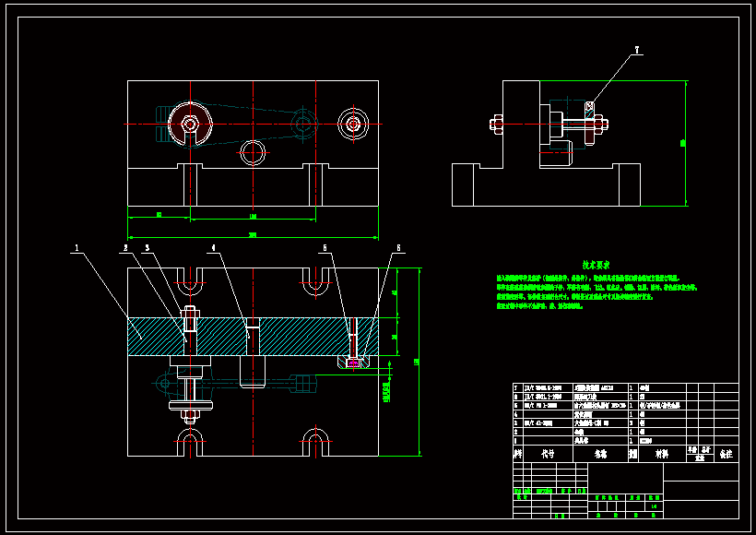Click the bottom-right U-slot in plan view
This screenshot has height=535, width=756.
(315, 444)
